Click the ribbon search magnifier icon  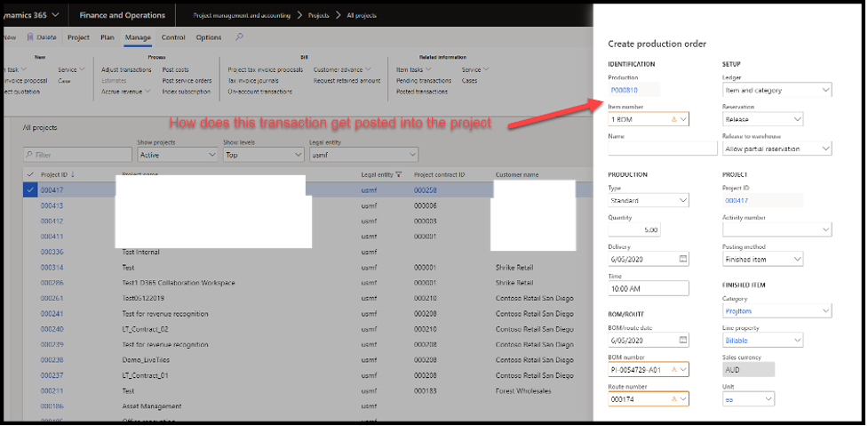pos(239,37)
